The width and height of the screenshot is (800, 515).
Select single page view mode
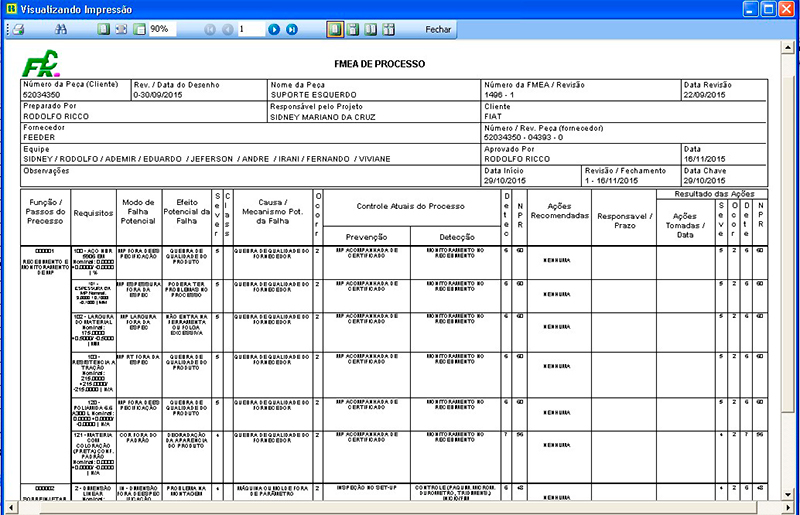point(335,30)
